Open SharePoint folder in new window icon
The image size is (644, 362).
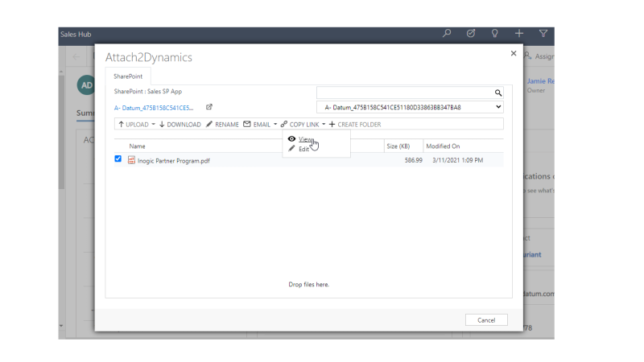[x=209, y=107]
